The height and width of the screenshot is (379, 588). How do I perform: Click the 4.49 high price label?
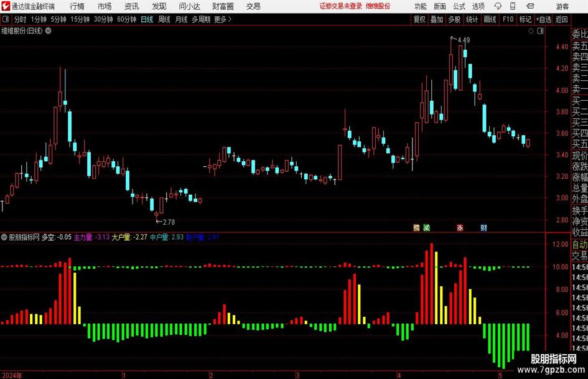[x=464, y=40]
